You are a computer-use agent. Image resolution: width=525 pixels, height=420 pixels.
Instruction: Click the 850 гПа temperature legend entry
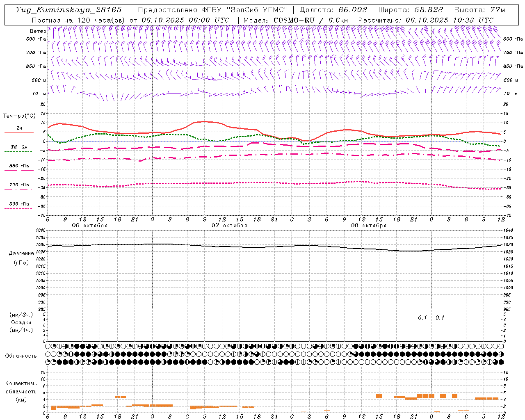coord(19,166)
